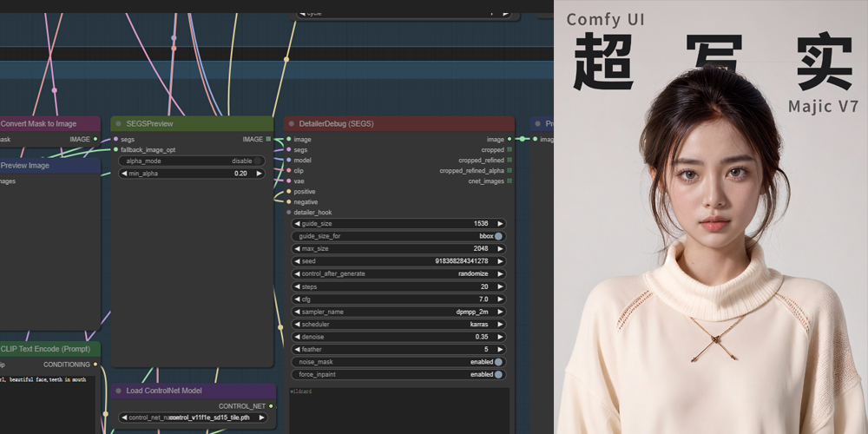Image resolution: width=868 pixels, height=434 pixels.
Task: Click the clip input socket on DetailerDebug
Action: point(288,170)
